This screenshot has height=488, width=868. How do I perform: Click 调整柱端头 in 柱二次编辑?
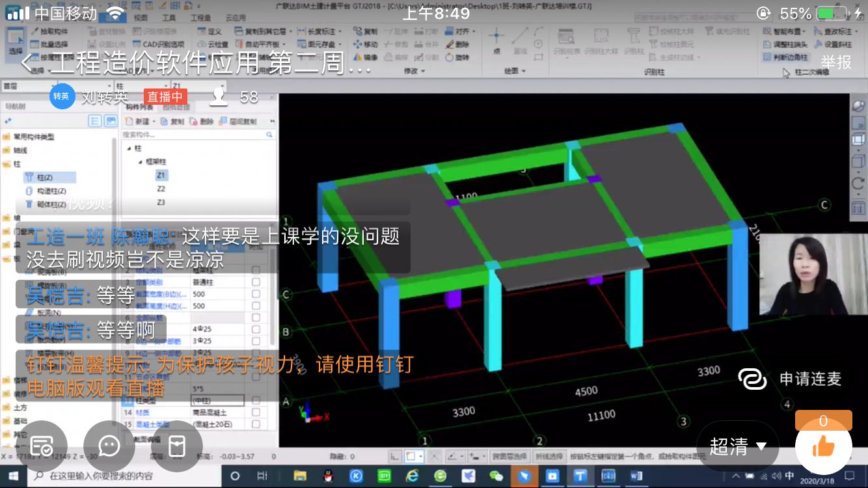tap(786, 44)
